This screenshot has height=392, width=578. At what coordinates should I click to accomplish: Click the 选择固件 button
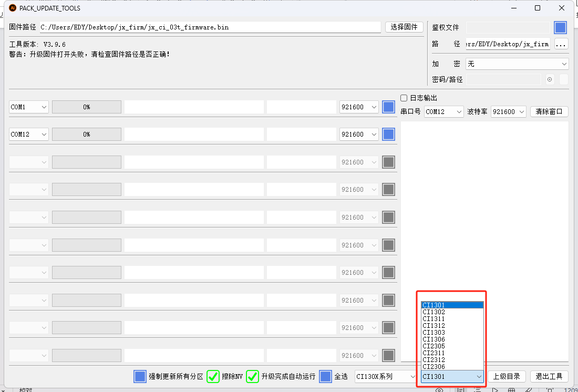point(404,27)
